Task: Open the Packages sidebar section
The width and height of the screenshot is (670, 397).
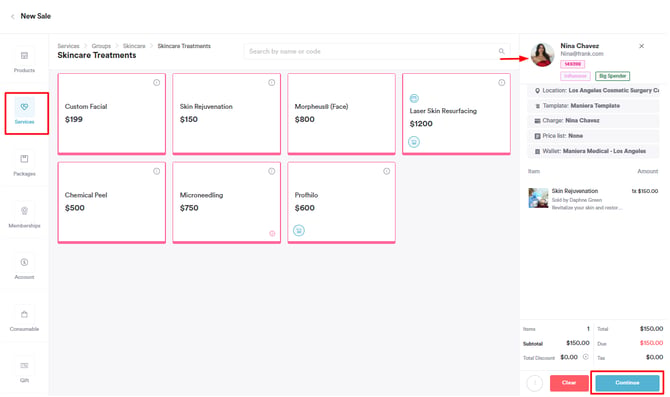Action: [24, 165]
